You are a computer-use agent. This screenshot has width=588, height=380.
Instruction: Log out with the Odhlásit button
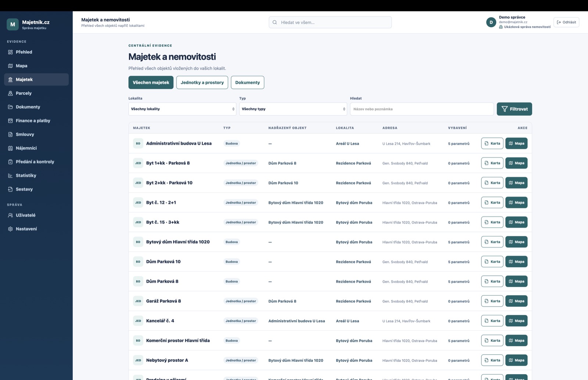(x=566, y=22)
